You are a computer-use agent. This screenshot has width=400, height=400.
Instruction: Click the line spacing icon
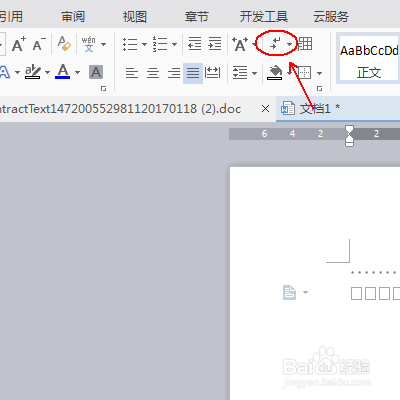(240, 73)
